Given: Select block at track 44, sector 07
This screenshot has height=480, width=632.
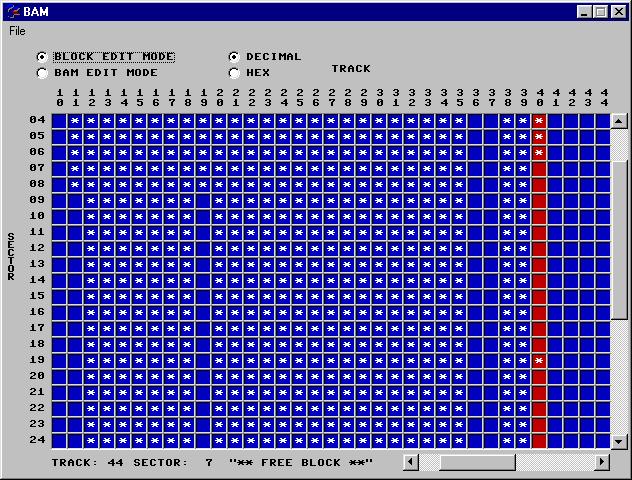Looking at the screenshot, I should click(603, 169).
